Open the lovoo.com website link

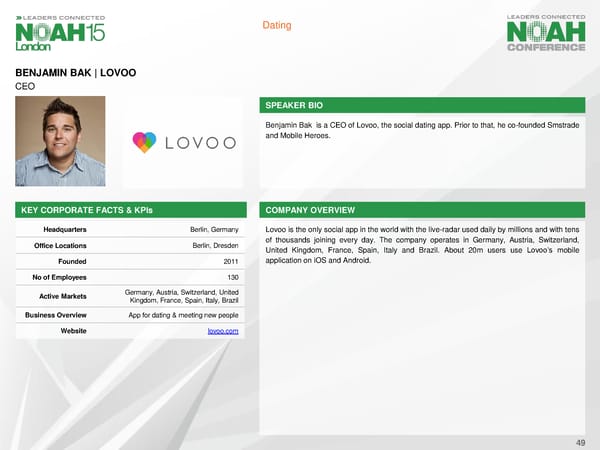click(223, 331)
